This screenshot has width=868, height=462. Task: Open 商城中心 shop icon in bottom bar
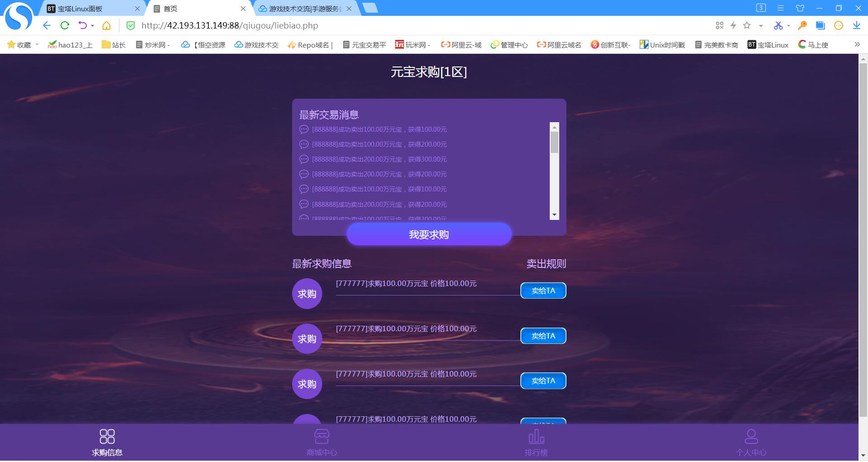click(x=321, y=437)
